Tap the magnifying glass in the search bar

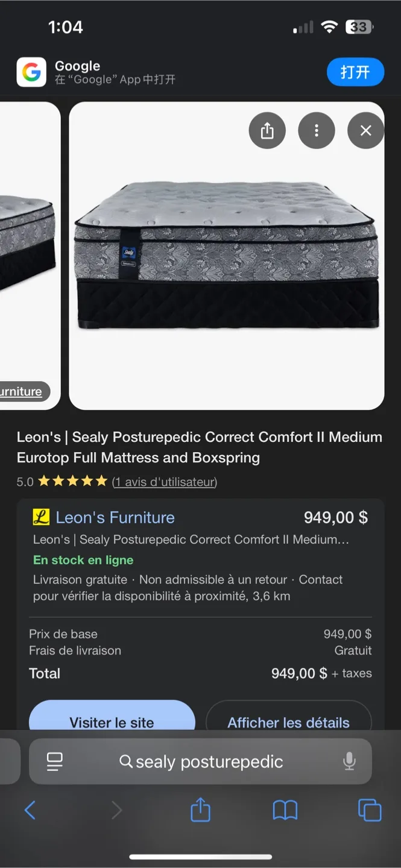coord(126,761)
